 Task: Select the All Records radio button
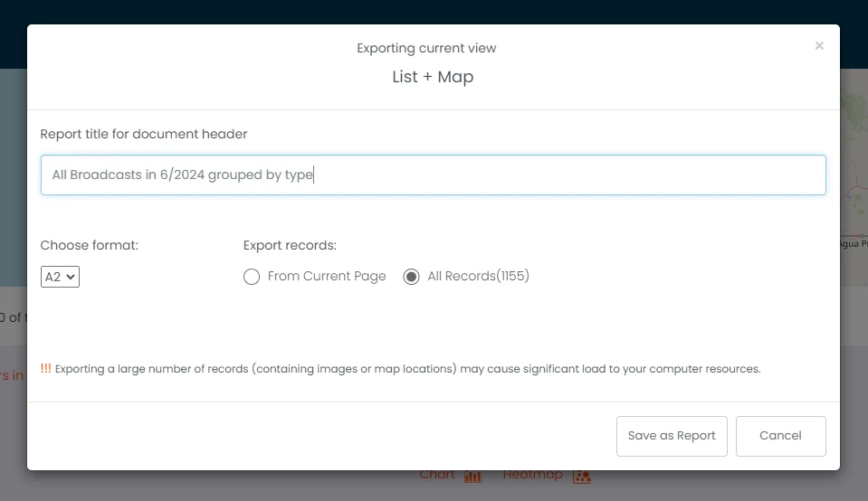(x=411, y=277)
